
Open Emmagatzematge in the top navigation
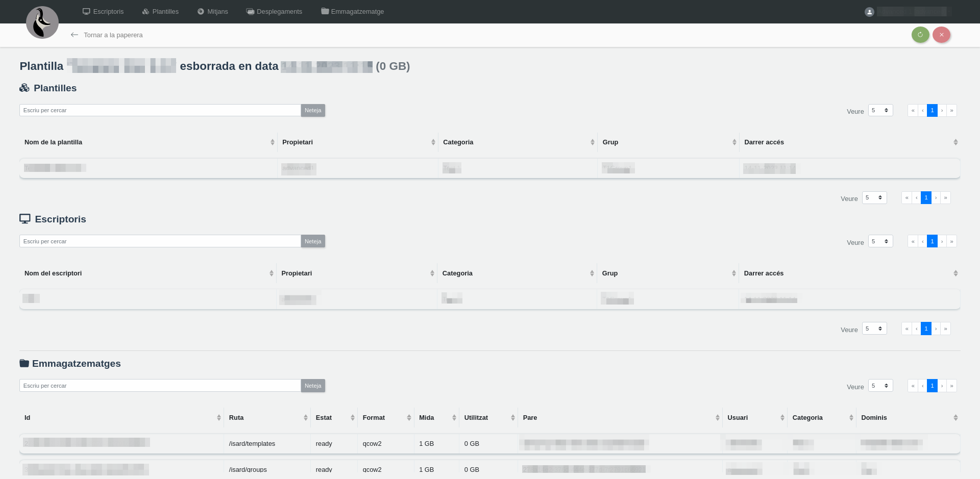(x=353, y=12)
